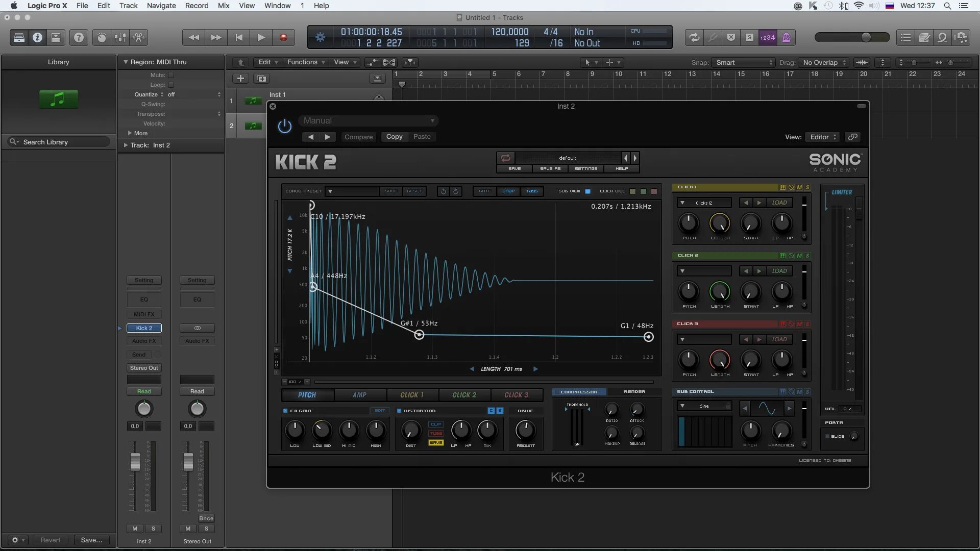This screenshot has height=551, width=980.
Task: Open the Clicks 12 preset dropdown
Action: pos(704,203)
